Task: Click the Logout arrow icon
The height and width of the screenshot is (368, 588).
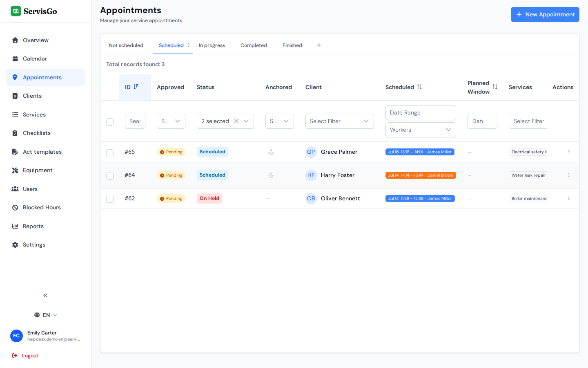Action: coord(15,356)
